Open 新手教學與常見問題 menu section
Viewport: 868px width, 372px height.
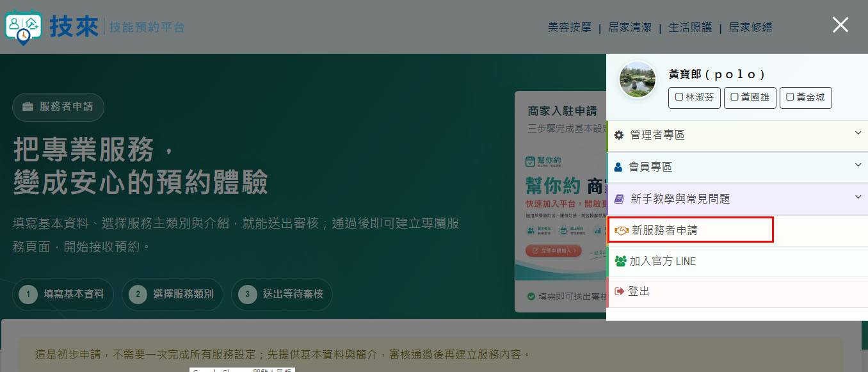coord(737,199)
